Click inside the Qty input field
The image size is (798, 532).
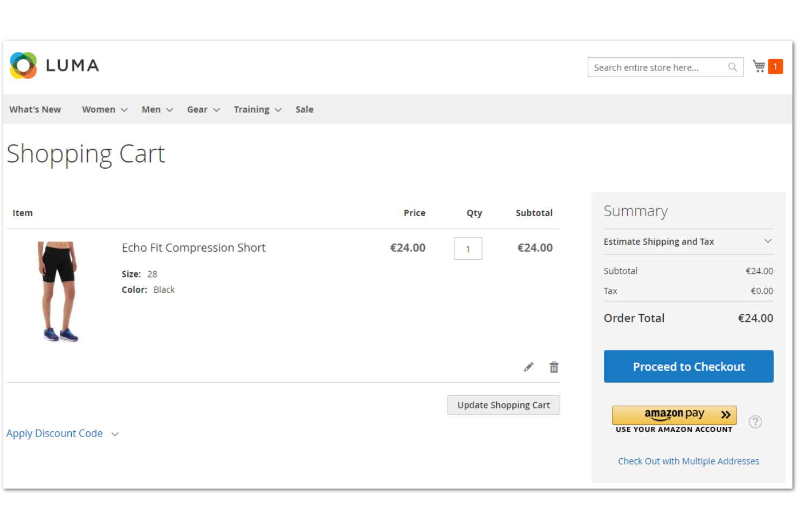click(x=467, y=248)
